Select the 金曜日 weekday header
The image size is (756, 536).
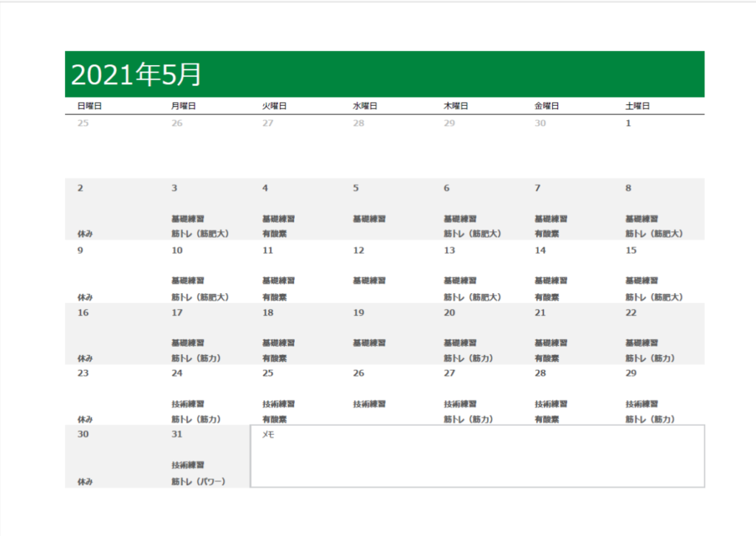tap(546, 106)
